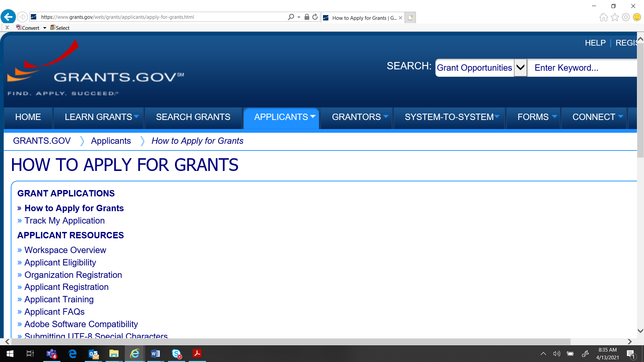Click the browser back arrow button

[8, 17]
